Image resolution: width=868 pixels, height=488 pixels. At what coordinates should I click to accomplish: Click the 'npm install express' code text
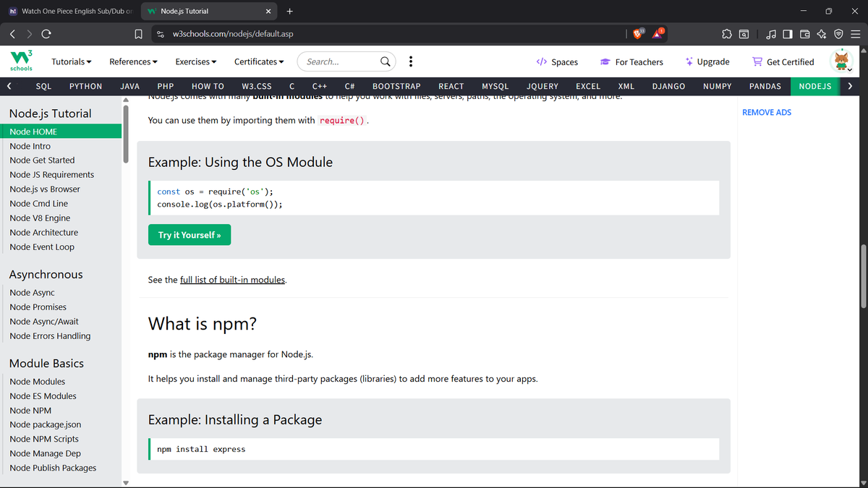tap(201, 450)
